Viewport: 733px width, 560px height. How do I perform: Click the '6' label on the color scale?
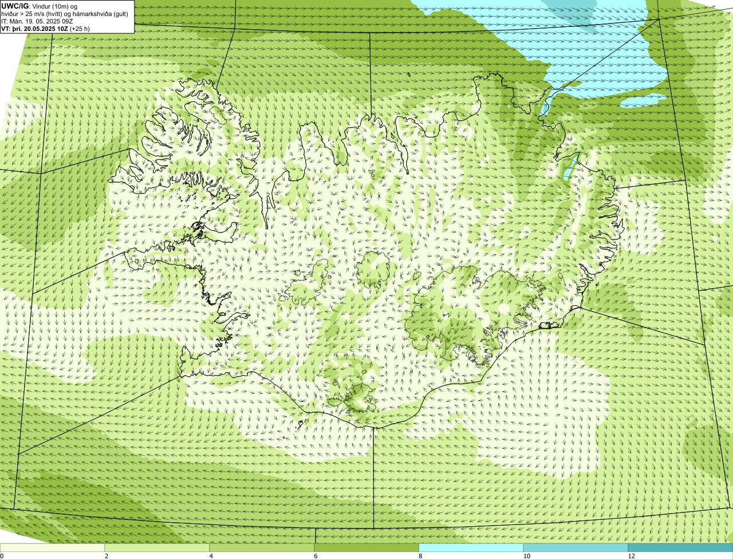click(316, 556)
